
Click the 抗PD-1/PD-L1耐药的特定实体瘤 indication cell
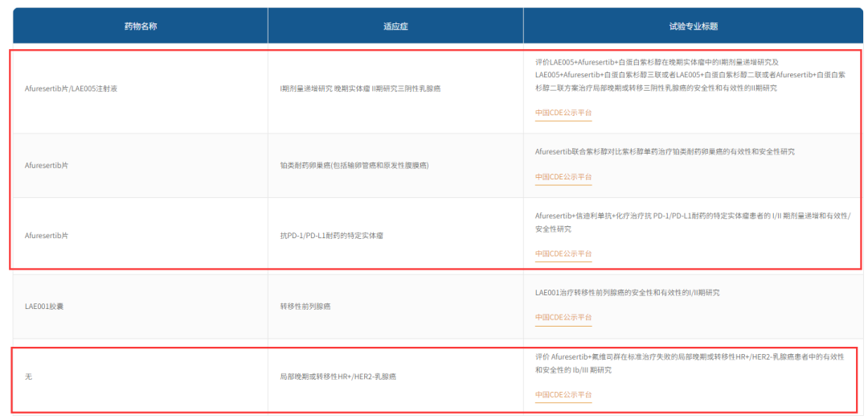coord(331,236)
